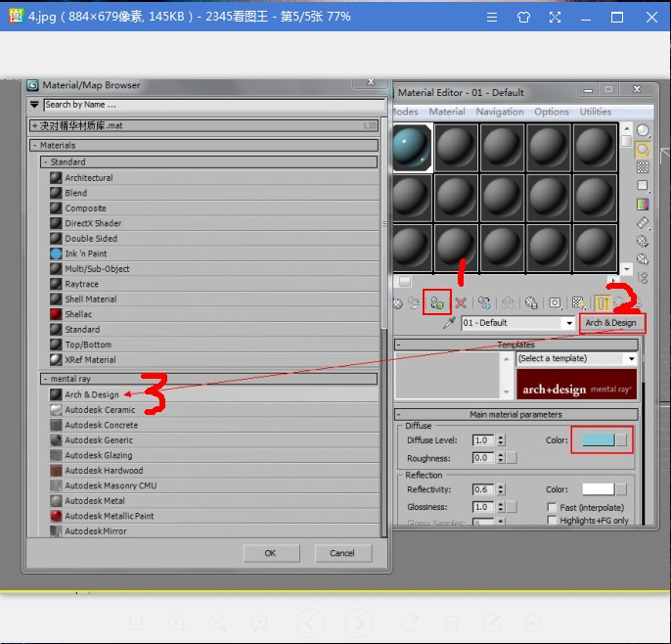Select the Architectural material
671x644 pixels.
(x=89, y=178)
